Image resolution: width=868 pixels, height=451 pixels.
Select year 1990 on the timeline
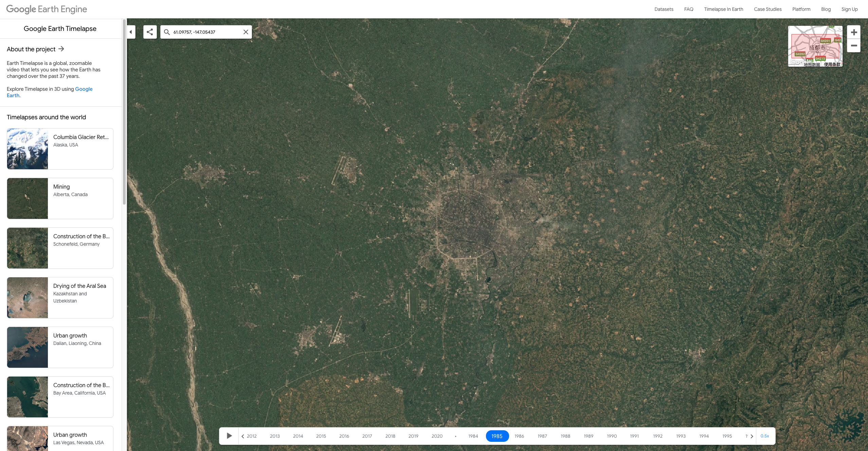(612, 436)
